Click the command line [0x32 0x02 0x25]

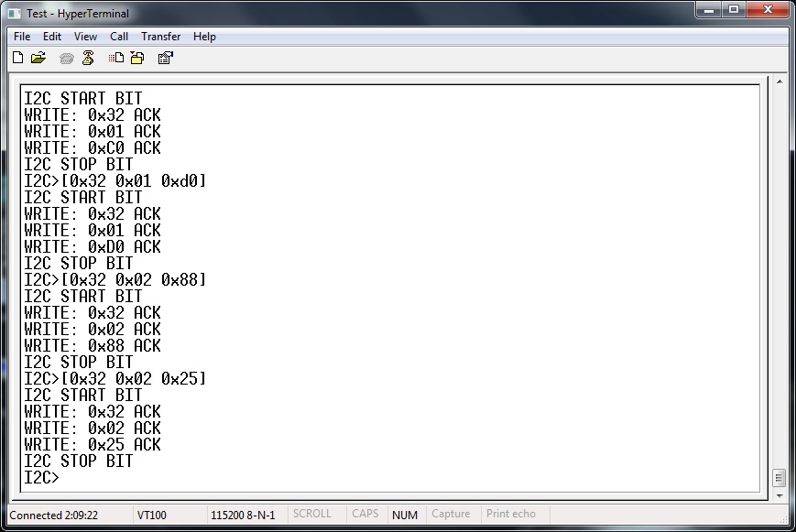[x=134, y=379]
